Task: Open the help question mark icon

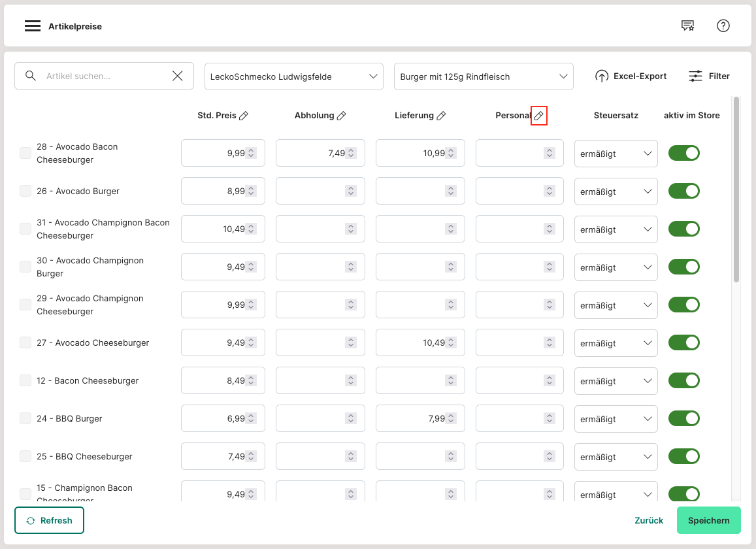Action: [x=723, y=26]
